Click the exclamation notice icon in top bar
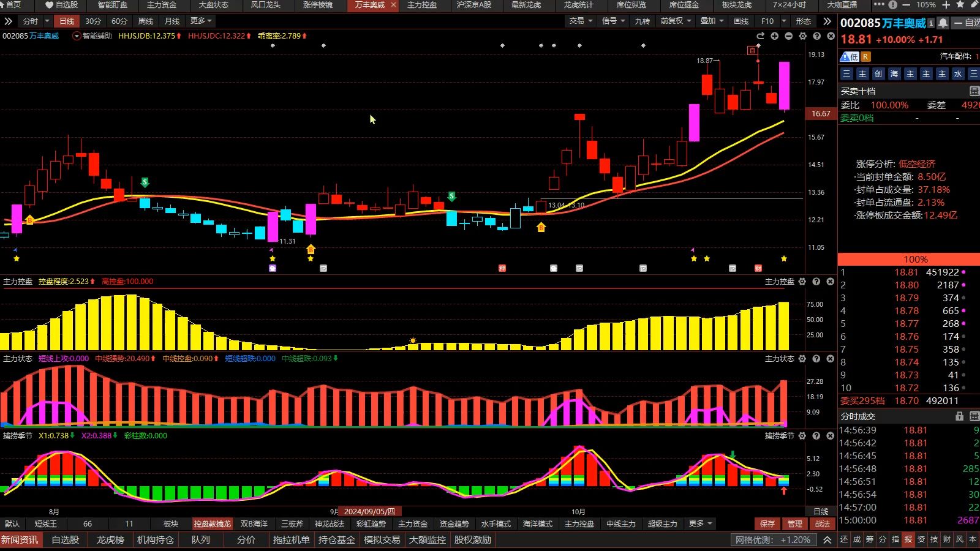 click(x=893, y=5)
